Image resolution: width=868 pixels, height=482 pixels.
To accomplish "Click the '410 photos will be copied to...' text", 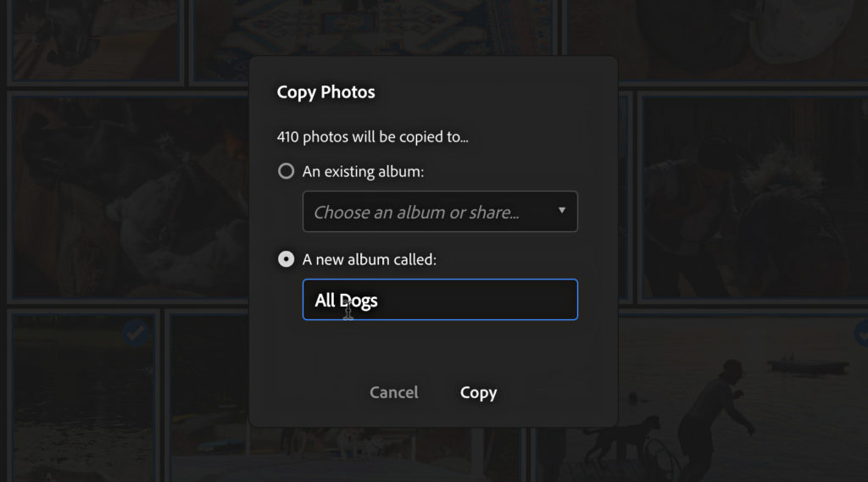I will point(373,136).
